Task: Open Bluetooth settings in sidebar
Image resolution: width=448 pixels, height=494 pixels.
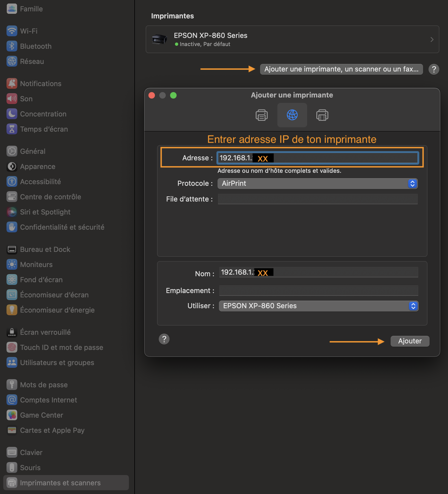Action: tap(35, 46)
